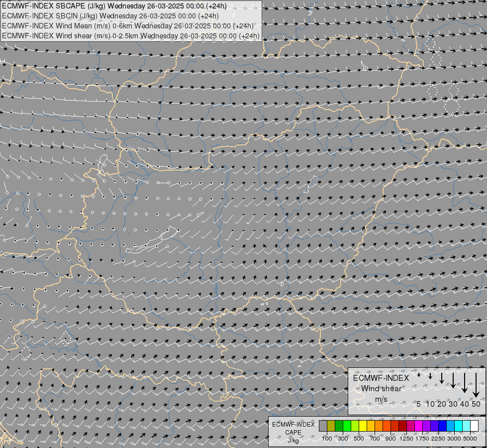This screenshot has height=448, width=487.
Task: Click the 1250 CAPE scale value
Action: pyautogui.click(x=406, y=439)
